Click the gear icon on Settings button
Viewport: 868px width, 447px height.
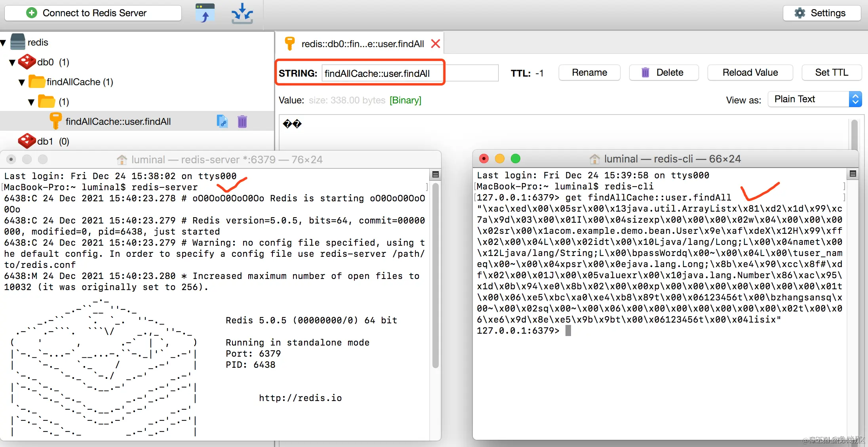click(800, 13)
